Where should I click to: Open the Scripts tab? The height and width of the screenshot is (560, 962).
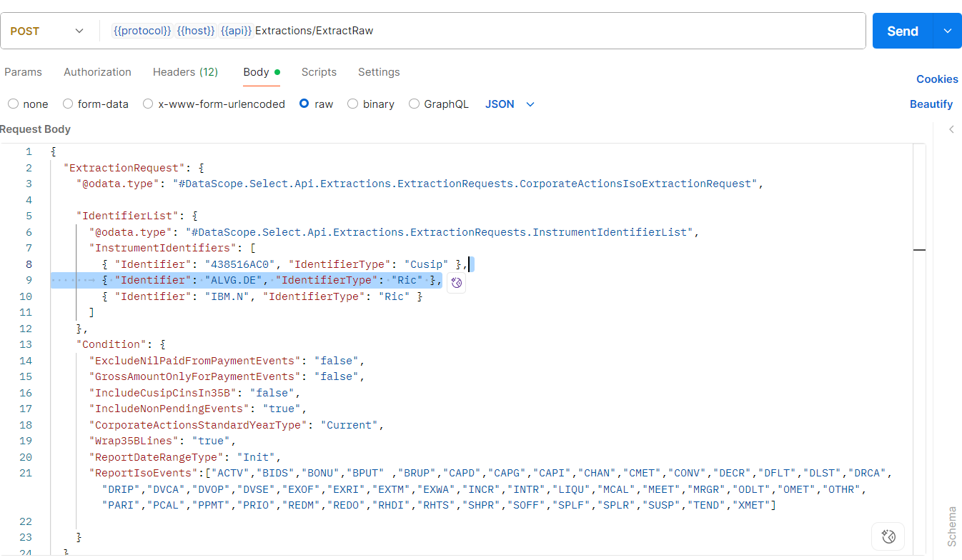click(x=319, y=72)
